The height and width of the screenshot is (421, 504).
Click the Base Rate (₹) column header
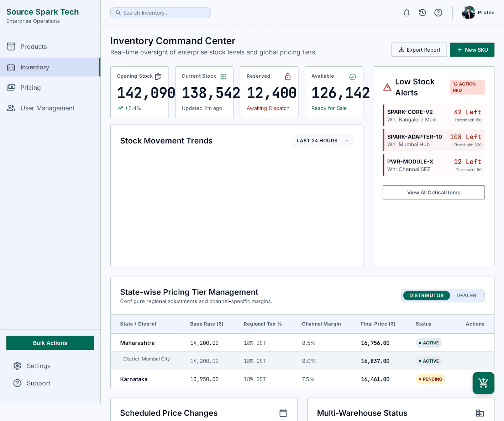point(207,324)
